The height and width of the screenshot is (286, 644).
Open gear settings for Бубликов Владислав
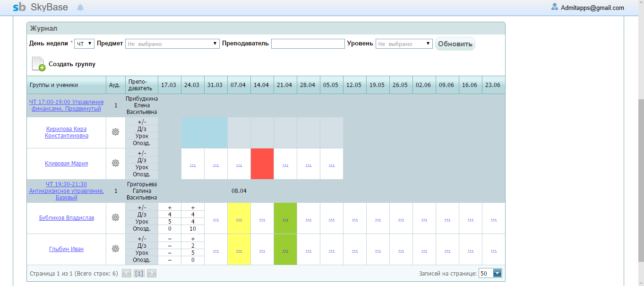115,217
